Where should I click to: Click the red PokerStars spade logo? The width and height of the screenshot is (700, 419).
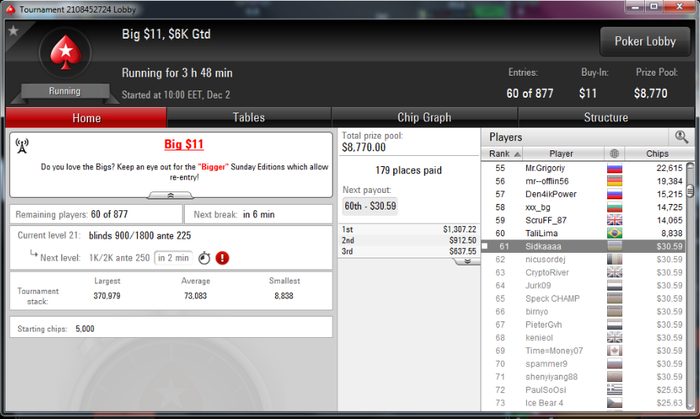[x=66, y=53]
